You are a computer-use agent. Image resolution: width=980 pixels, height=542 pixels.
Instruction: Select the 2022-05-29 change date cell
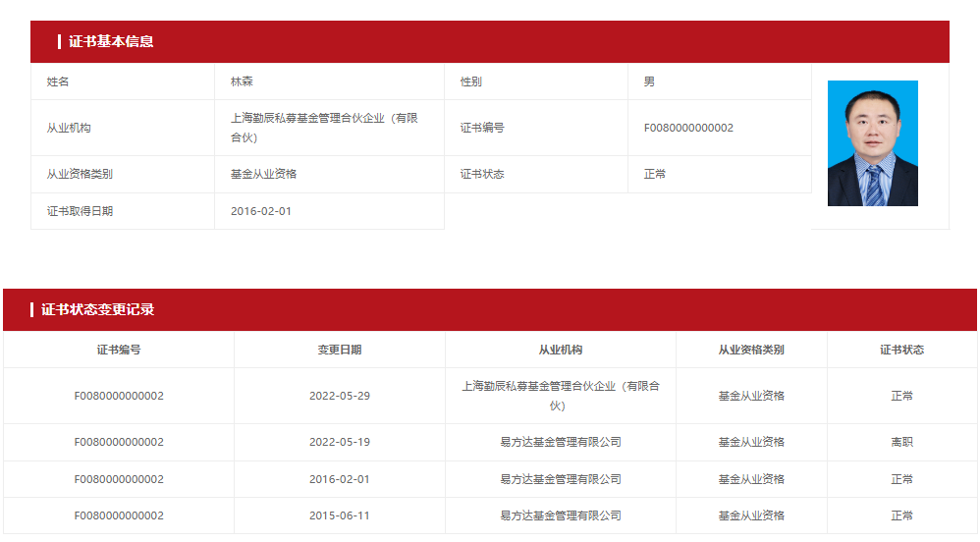click(x=340, y=396)
